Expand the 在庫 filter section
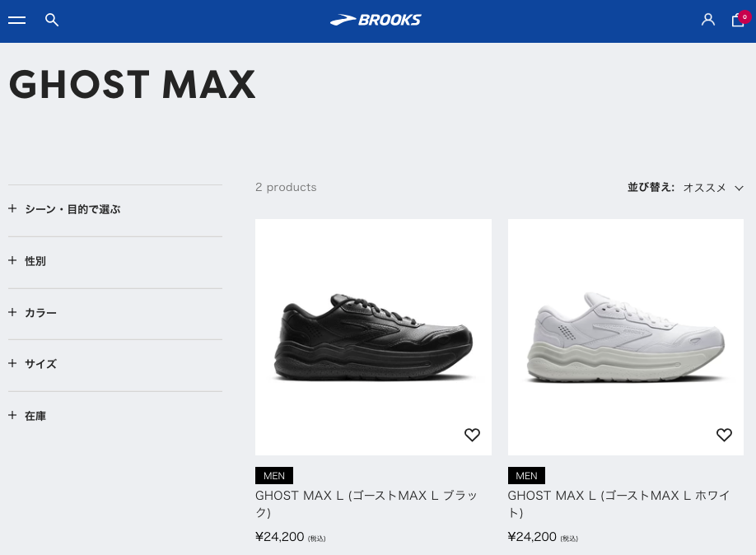Screen dimensions: 756x555 [35, 416]
